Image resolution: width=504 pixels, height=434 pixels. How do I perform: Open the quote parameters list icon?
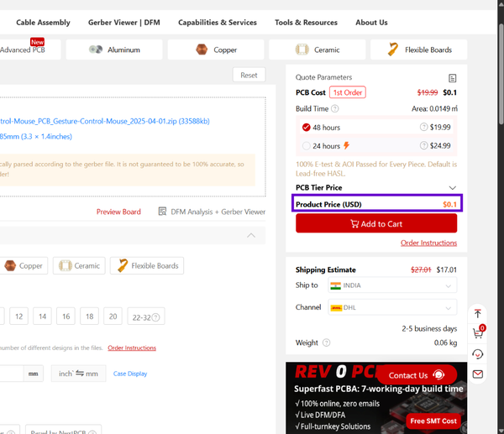[452, 78]
